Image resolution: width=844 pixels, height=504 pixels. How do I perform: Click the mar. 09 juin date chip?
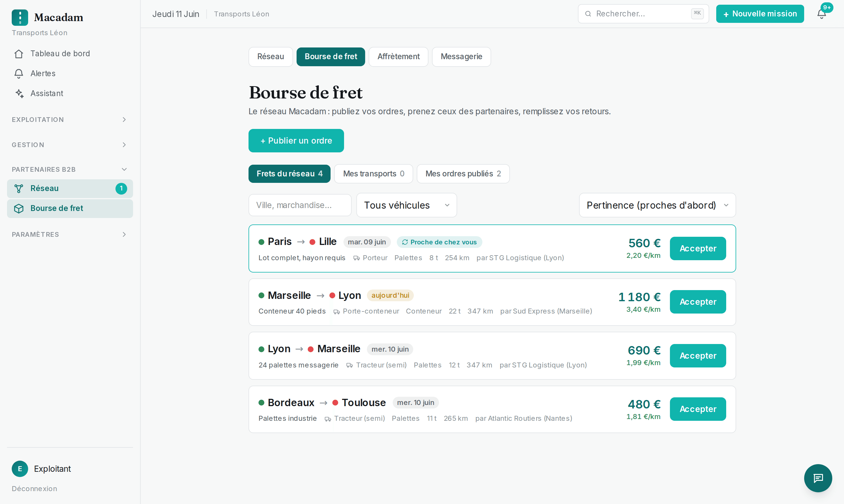(367, 242)
